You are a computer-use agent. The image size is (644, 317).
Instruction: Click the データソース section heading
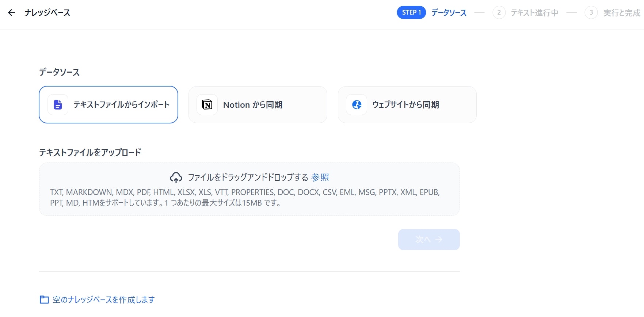59,72
